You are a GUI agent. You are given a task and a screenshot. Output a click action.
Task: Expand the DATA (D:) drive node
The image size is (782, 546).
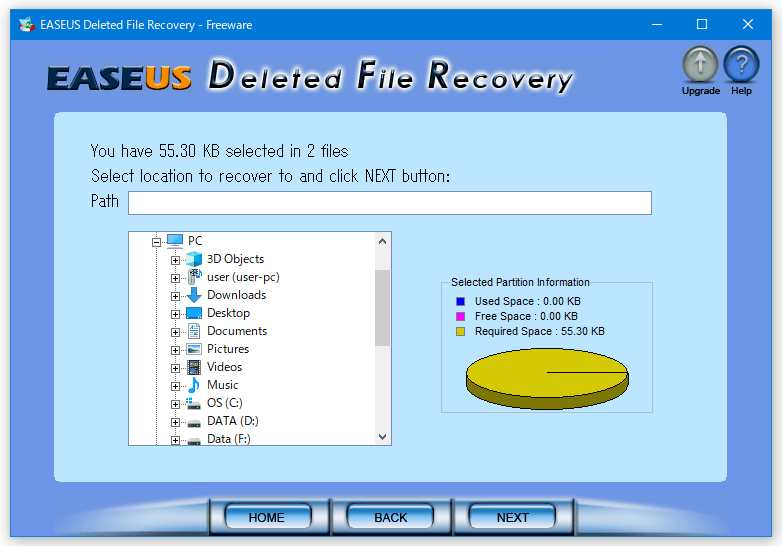(x=175, y=422)
